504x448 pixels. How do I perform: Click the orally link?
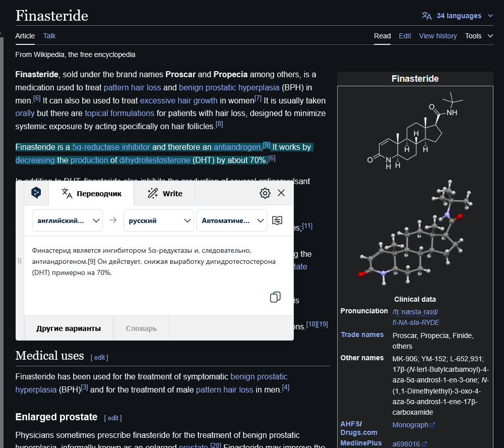point(25,114)
